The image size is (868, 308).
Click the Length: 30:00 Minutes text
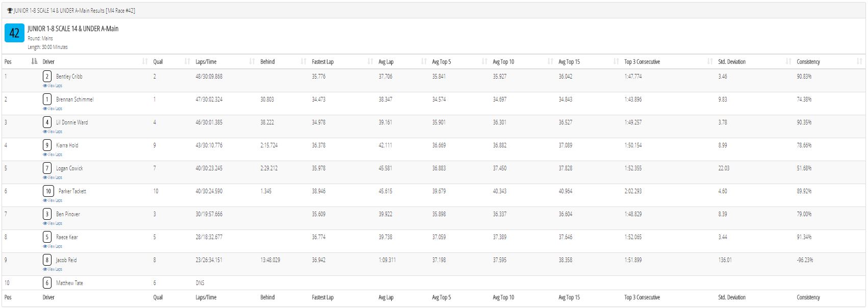click(47, 47)
